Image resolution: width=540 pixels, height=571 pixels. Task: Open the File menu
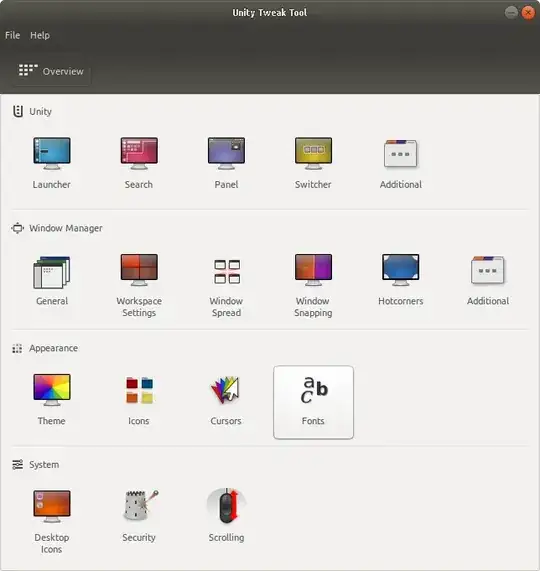tap(12, 35)
